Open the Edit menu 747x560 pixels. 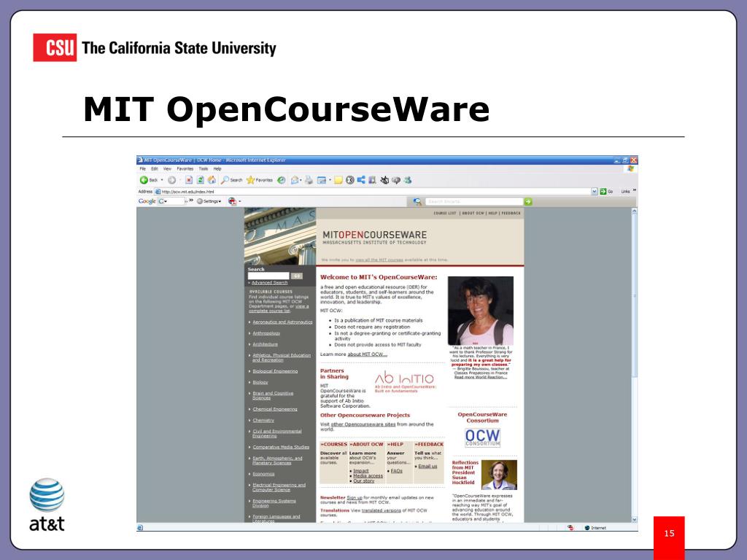click(x=155, y=168)
